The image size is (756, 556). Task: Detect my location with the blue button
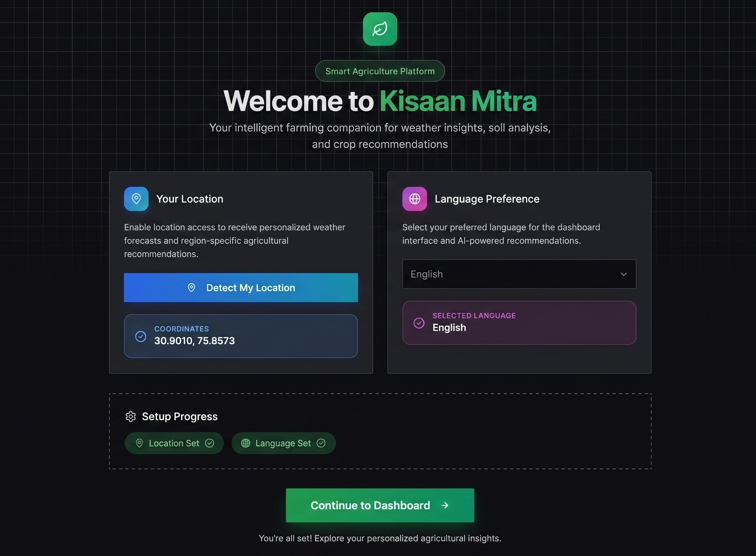pos(241,288)
